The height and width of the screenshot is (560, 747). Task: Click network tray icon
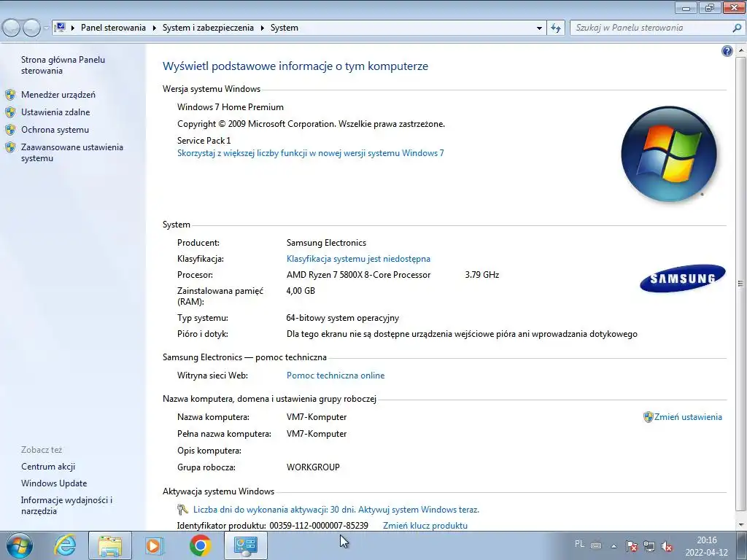[649, 546]
